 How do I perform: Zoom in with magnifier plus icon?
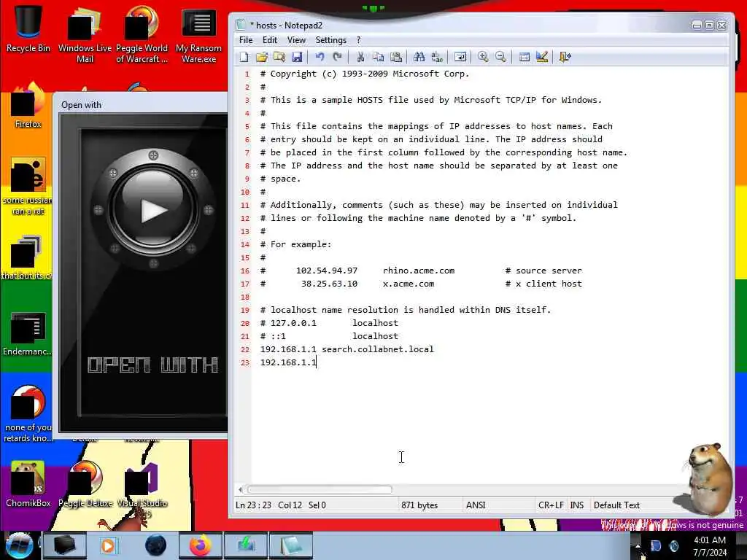(483, 57)
